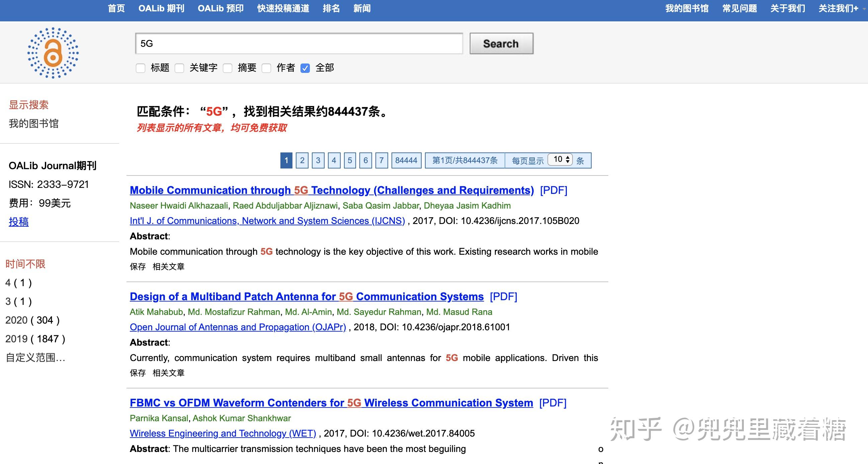Viewport: 868px width, 464px height.
Task: Click 相关文章 under Mobile Communication article
Action: tap(168, 267)
